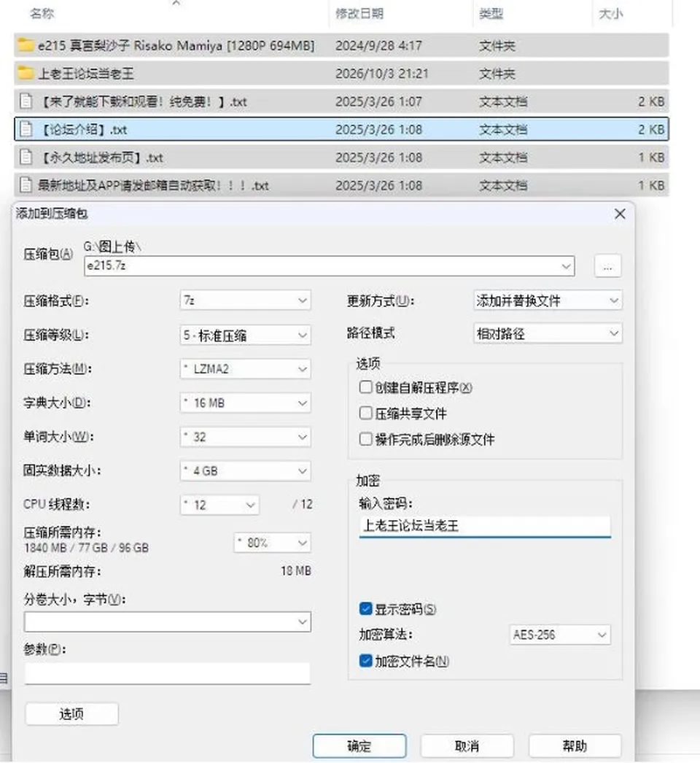Expand the 压缩等级 dropdown
The height and width of the screenshot is (763, 700).
click(245, 335)
